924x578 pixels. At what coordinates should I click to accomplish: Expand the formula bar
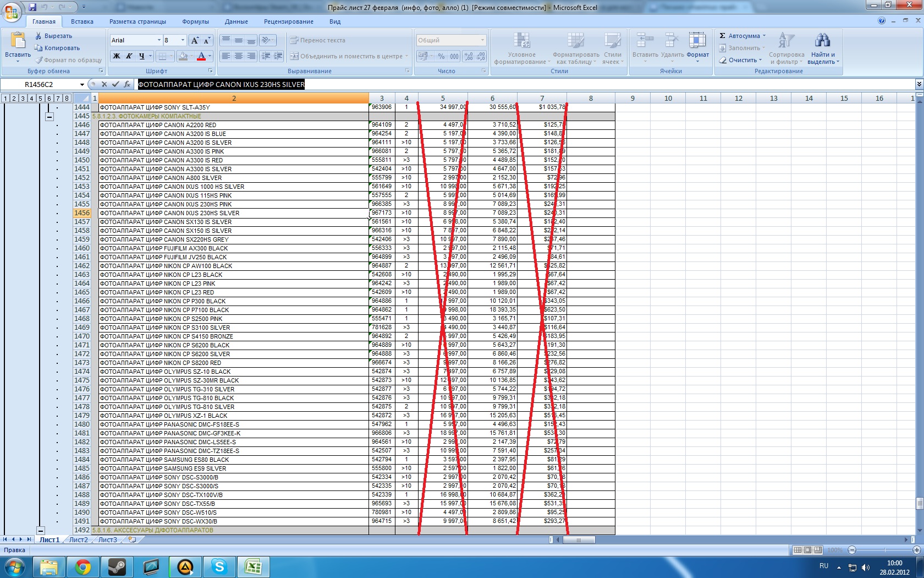[x=919, y=84]
